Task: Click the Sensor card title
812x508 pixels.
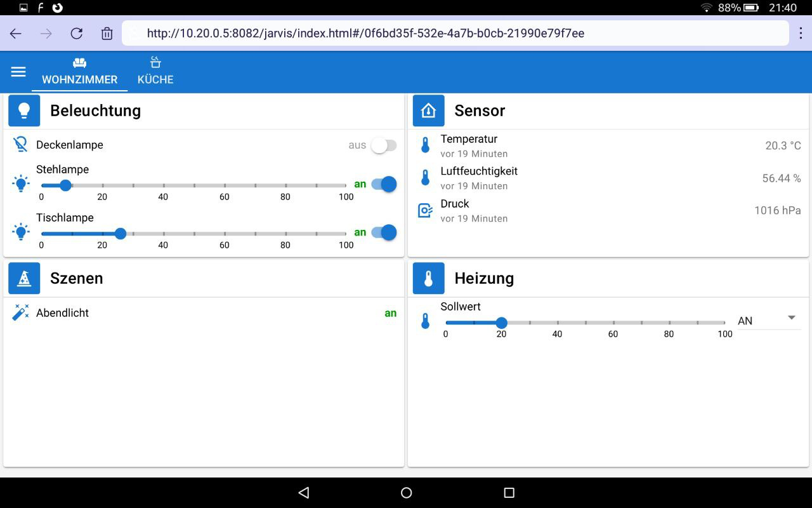Action: pyautogui.click(x=480, y=110)
